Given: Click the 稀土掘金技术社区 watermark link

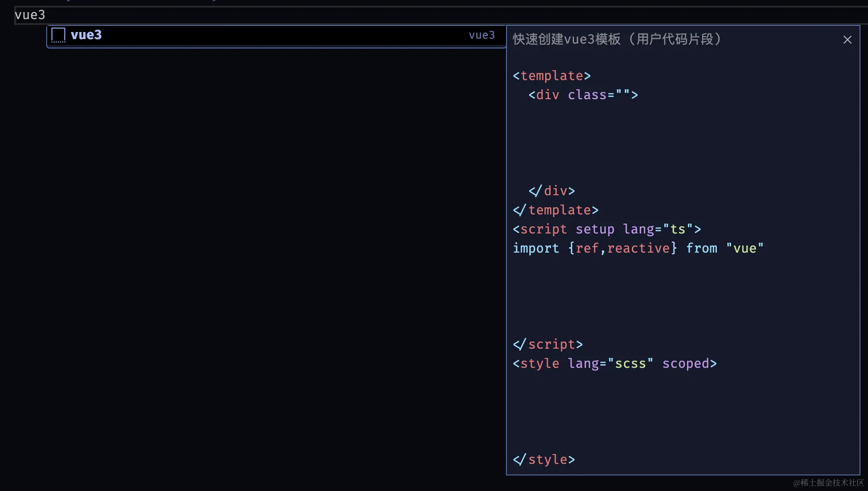Looking at the screenshot, I should [x=828, y=482].
